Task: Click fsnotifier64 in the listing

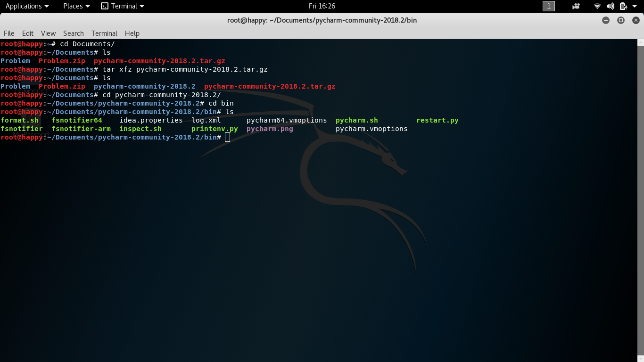Action: [77, 120]
